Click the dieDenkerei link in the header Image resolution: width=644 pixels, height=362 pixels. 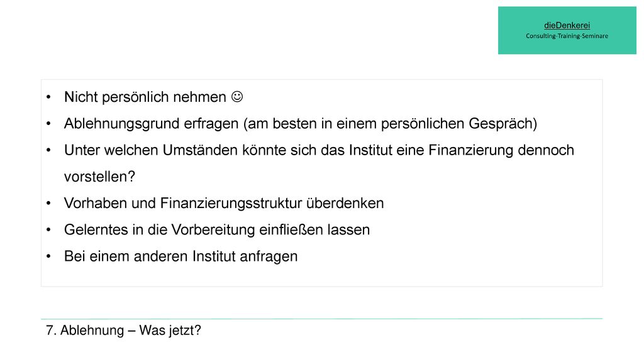(x=567, y=25)
